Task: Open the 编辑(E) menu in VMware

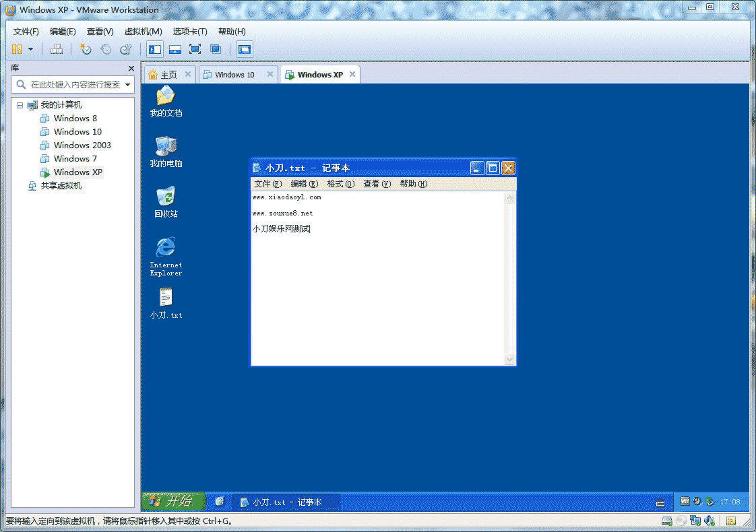Action: click(x=63, y=32)
